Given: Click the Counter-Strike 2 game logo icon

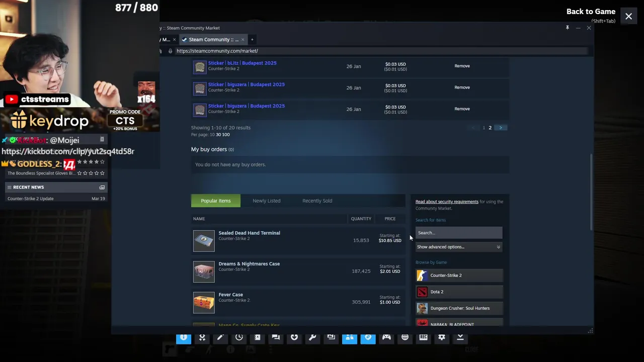Looking at the screenshot, I should [422, 276].
